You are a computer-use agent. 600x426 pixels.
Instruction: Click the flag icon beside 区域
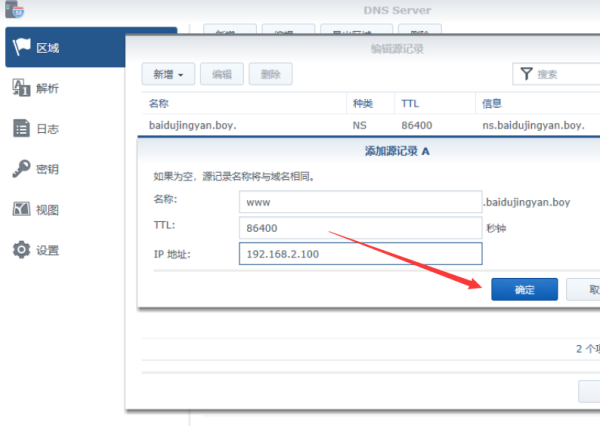[21, 47]
